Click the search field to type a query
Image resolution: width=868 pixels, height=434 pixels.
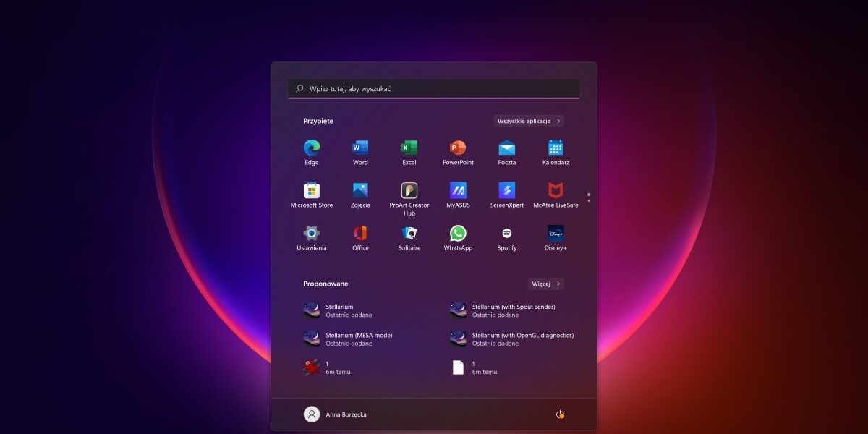pyautogui.click(x=434, y=88)
